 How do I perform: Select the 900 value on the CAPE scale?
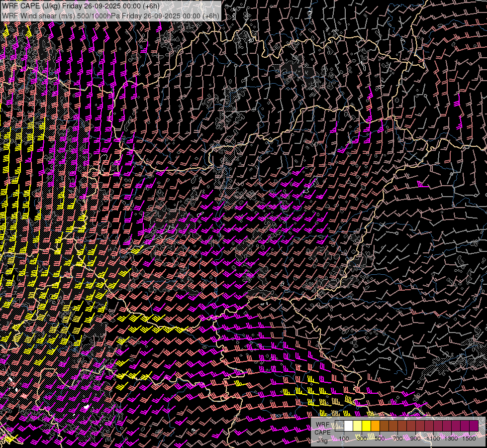415,439
